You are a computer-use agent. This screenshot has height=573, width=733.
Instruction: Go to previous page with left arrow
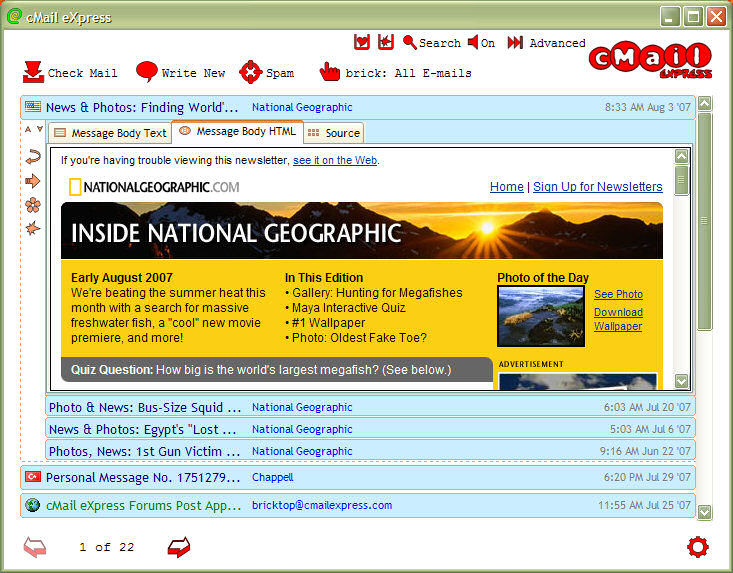pos(35,547)
